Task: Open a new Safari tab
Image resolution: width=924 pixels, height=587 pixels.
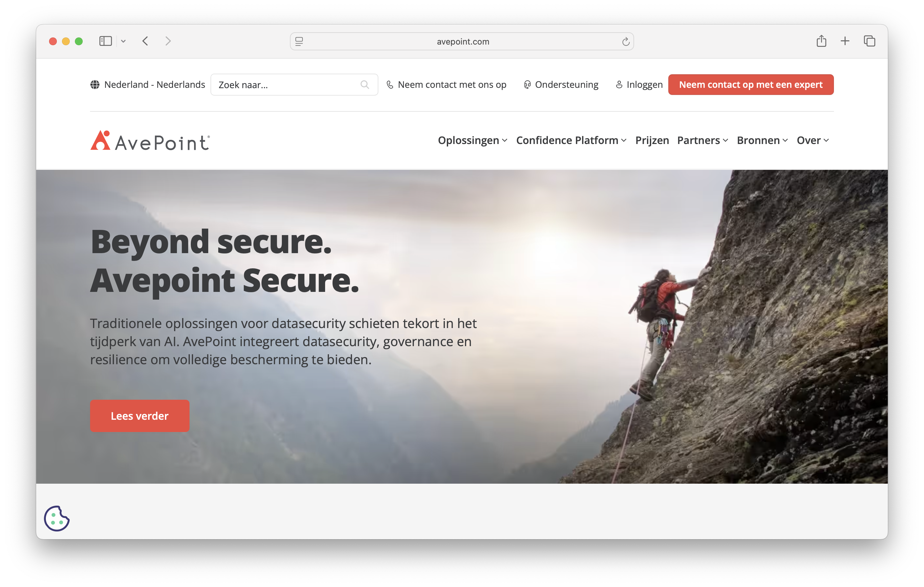Action: 845,41
